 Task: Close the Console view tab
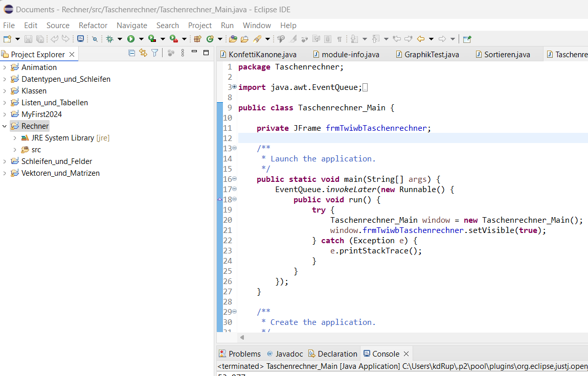pyautogui.click(x=406, y=354)
